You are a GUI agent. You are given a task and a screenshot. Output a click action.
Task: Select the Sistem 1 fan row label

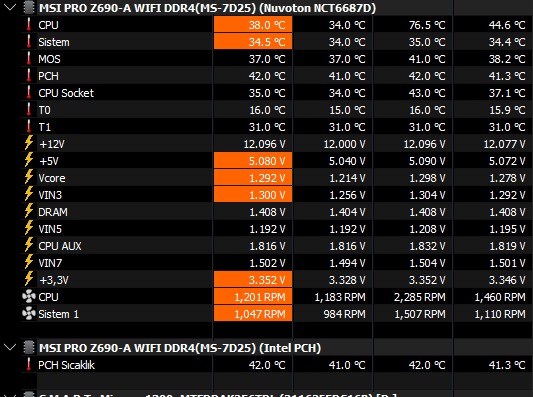click(58, 314)
